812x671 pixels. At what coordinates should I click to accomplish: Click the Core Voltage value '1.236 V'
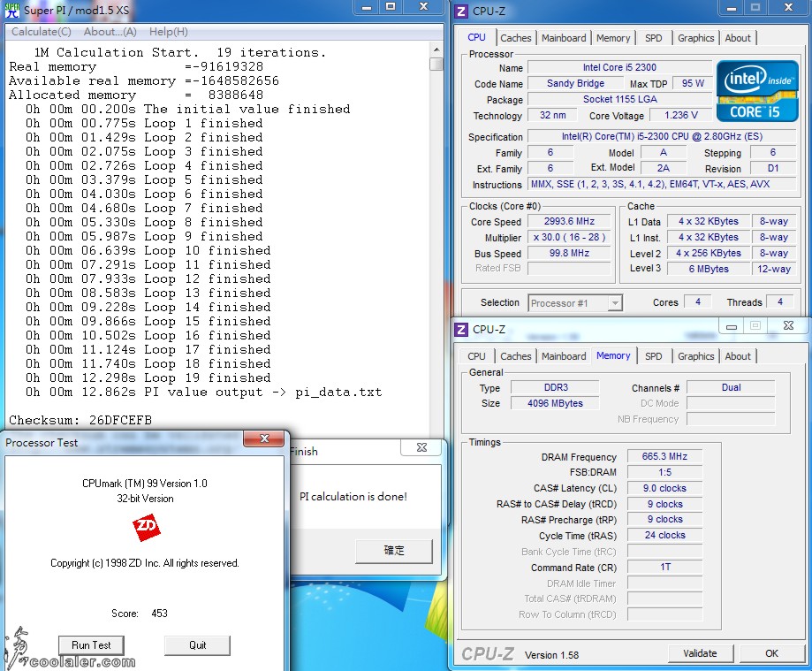pyautogui.click(x=681, y=115)
